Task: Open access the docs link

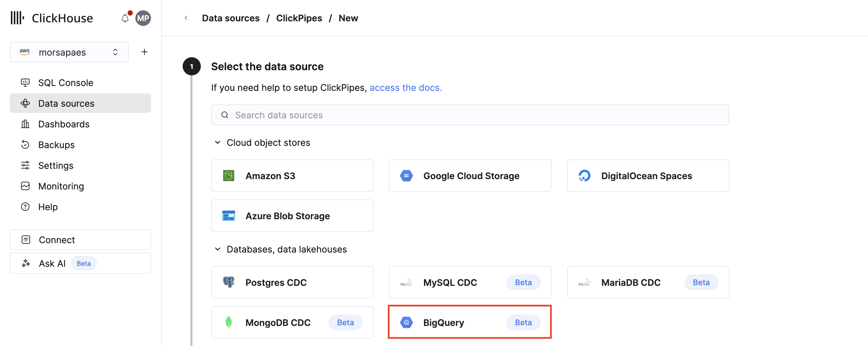Action: coord(405,88)
